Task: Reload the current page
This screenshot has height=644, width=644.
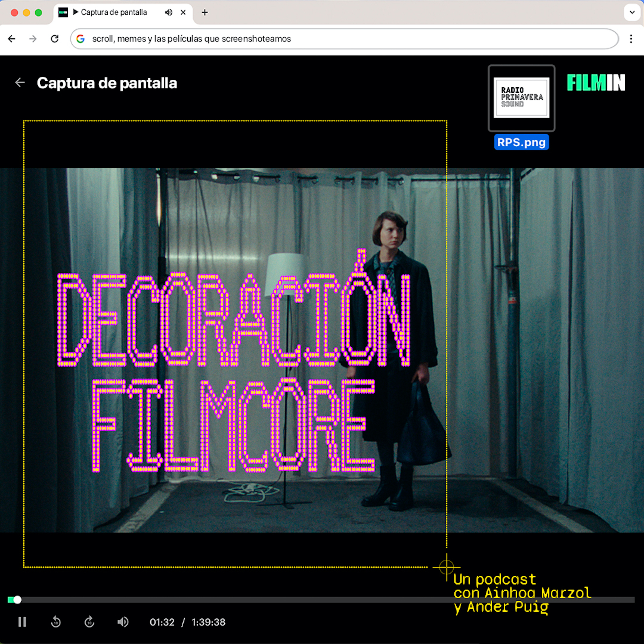Action: (55, 39)
